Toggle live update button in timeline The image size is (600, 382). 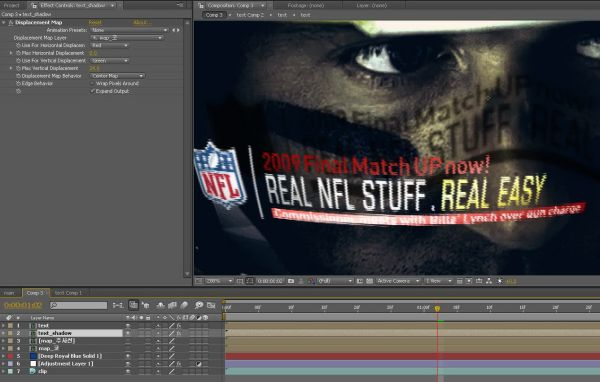pyautogui.click(x=133, y=305)
